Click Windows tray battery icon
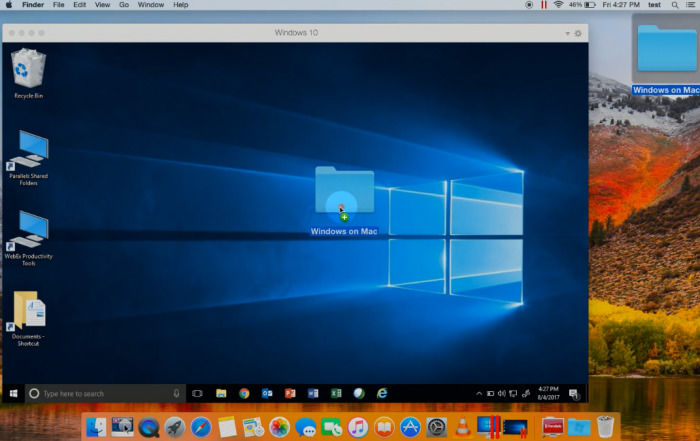The image size is (700, 441). tap(490, 394)
